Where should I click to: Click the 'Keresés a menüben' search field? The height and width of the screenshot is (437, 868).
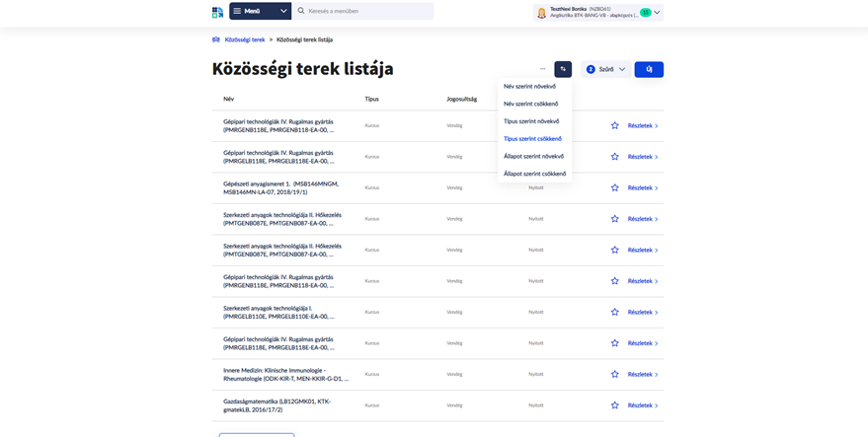coord(367,12)
